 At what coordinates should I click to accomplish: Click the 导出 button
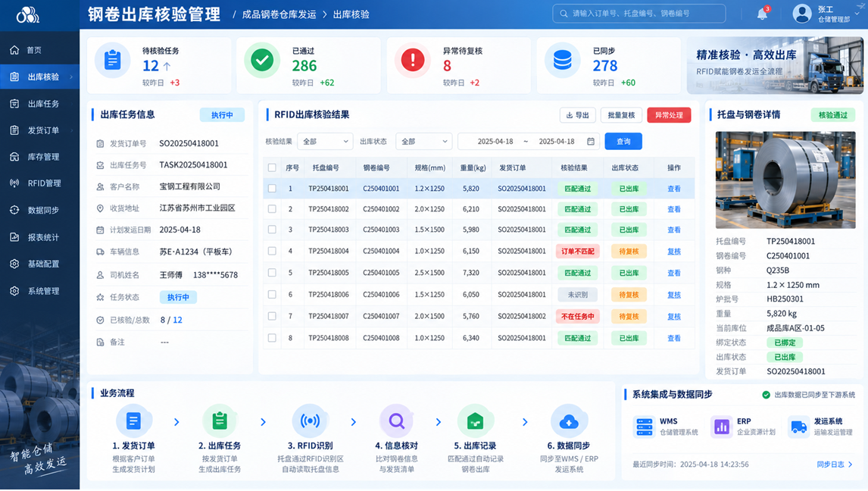[577, 115]
